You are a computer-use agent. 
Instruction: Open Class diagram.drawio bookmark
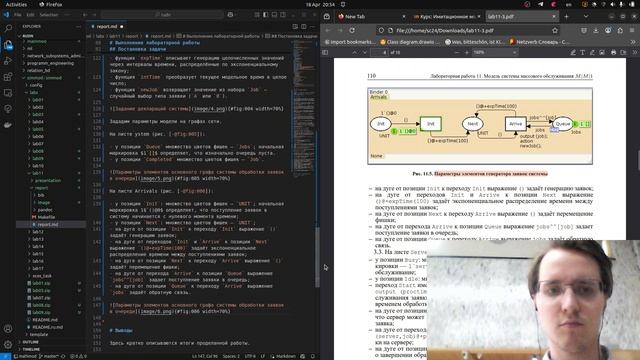410,42
